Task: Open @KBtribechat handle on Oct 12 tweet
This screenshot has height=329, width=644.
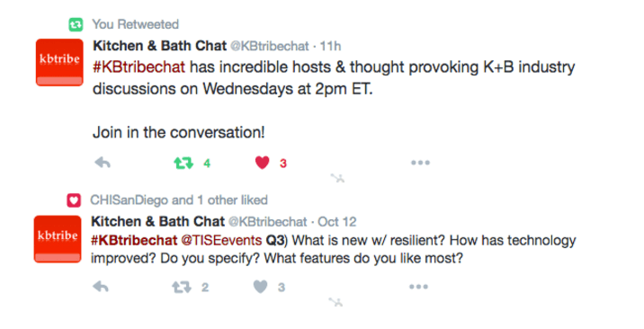Action: pos(268,222)
